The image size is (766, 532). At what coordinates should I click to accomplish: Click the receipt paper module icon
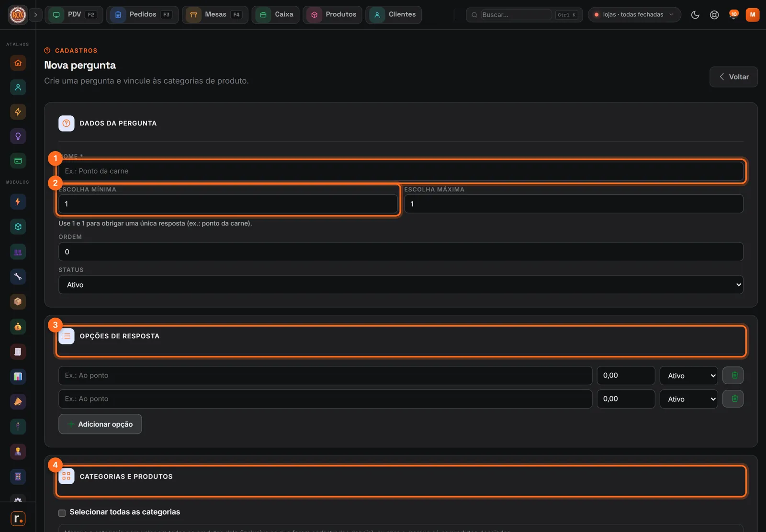pyautogui.click(x=18, y=352)
